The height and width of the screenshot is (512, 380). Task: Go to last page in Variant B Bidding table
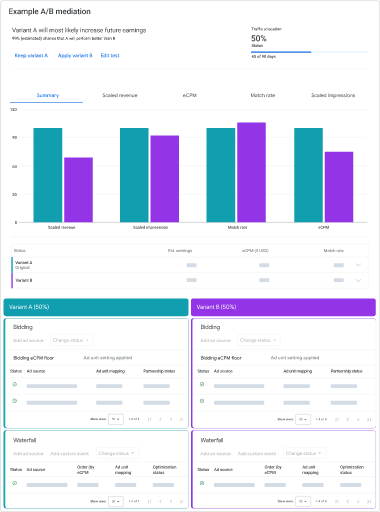pos(369,419)
